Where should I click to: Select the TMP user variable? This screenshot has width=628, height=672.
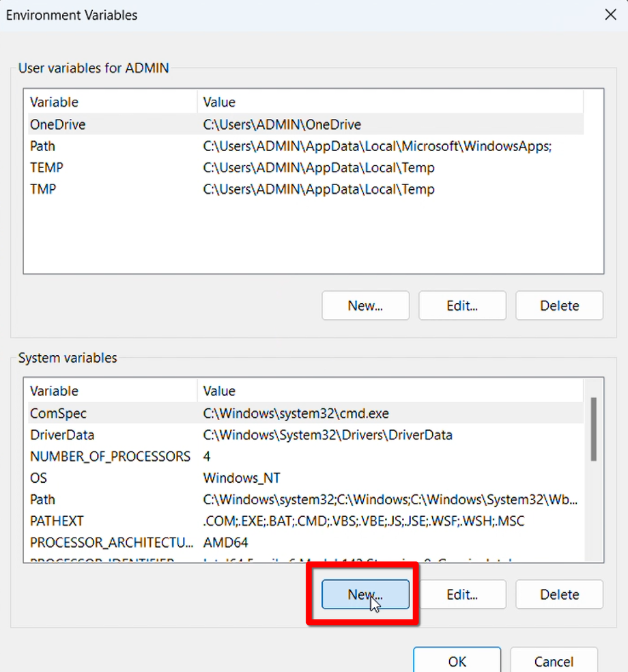[x=42, y=189]
